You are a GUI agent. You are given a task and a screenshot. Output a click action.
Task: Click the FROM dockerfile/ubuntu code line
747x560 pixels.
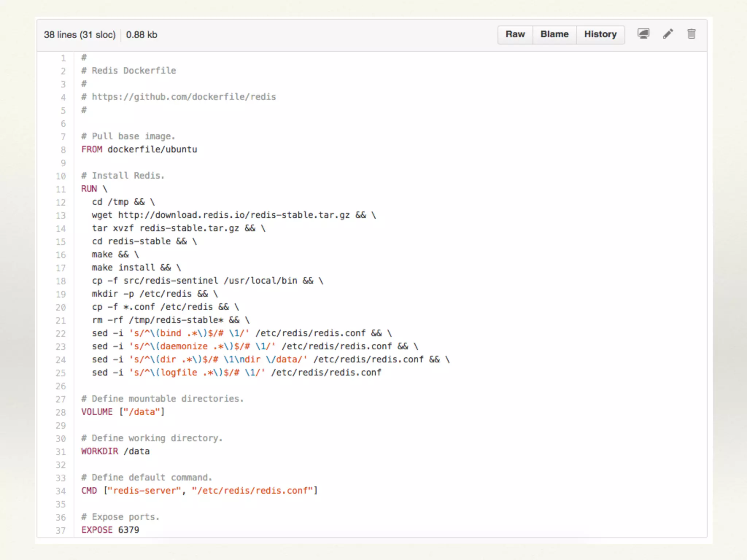click(139, 149)
